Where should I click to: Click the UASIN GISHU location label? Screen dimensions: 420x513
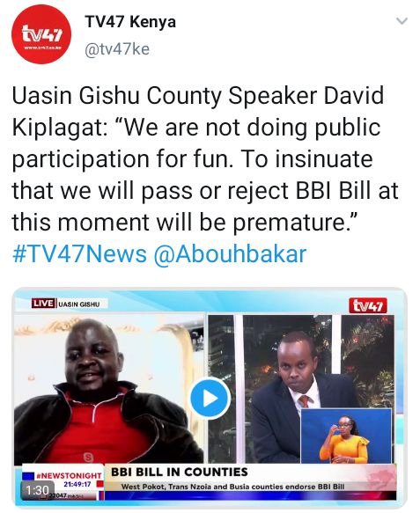[x=79, y=304]
